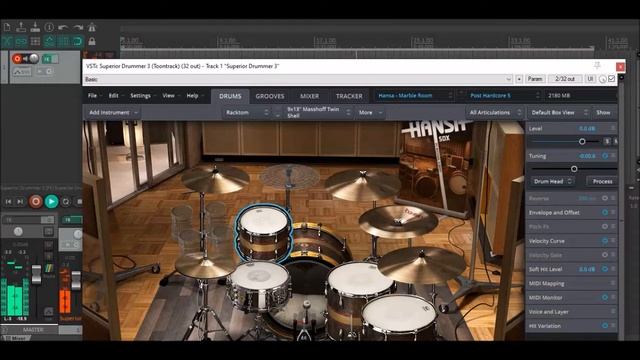Screen dimensions: 640x360
Task: Toggle the plugin bypass checkbox
Action: (x=611, y=79)
